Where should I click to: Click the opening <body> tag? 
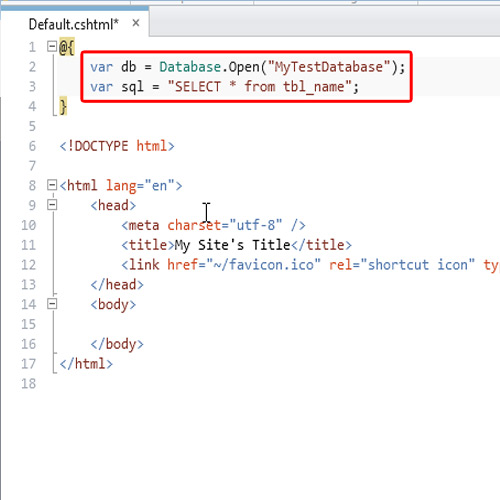click(x=113, y=305)
